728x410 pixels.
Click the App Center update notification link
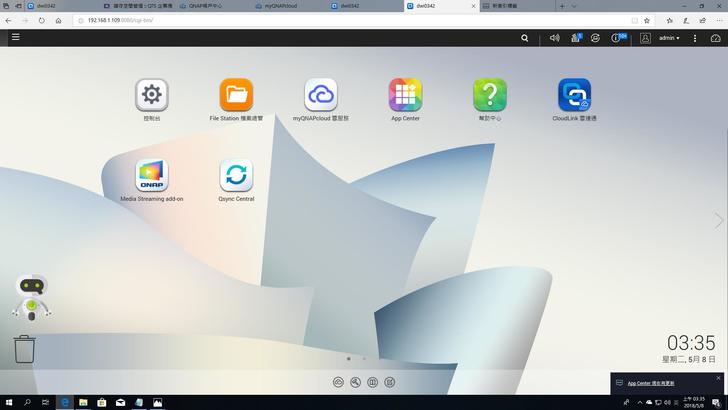[x=651, y=383]
